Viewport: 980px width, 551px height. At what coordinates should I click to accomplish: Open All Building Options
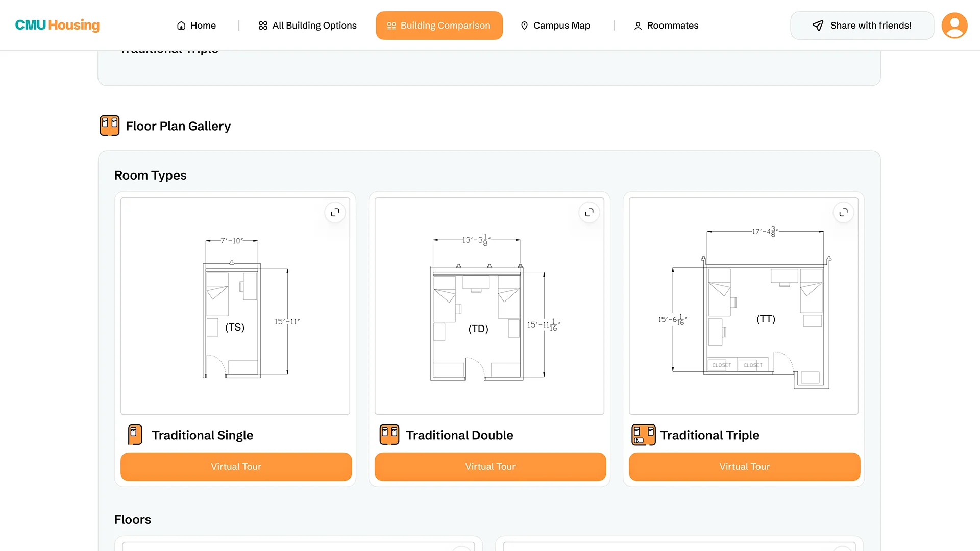[x=307, y=26]
